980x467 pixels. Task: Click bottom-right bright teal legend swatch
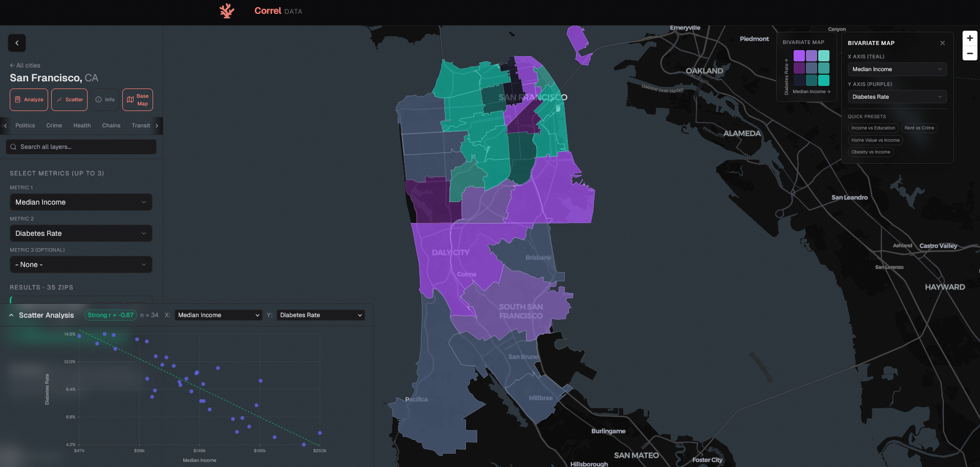(823, 80)
